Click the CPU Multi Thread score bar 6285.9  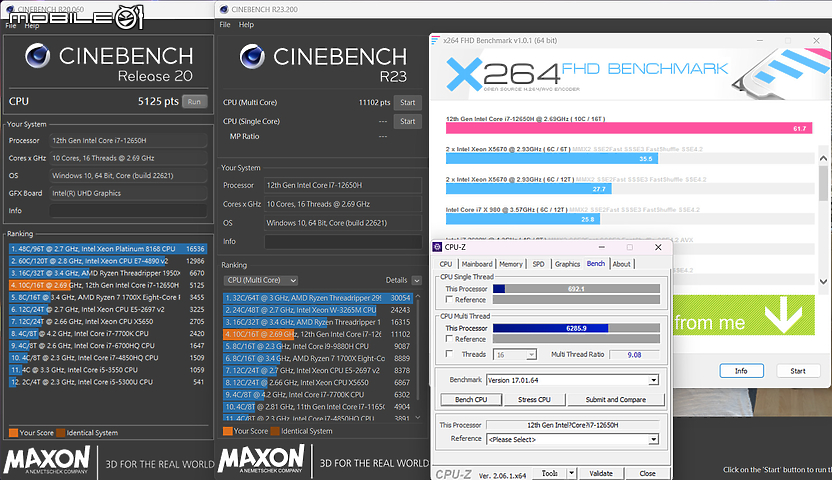(x=576, y=328)
